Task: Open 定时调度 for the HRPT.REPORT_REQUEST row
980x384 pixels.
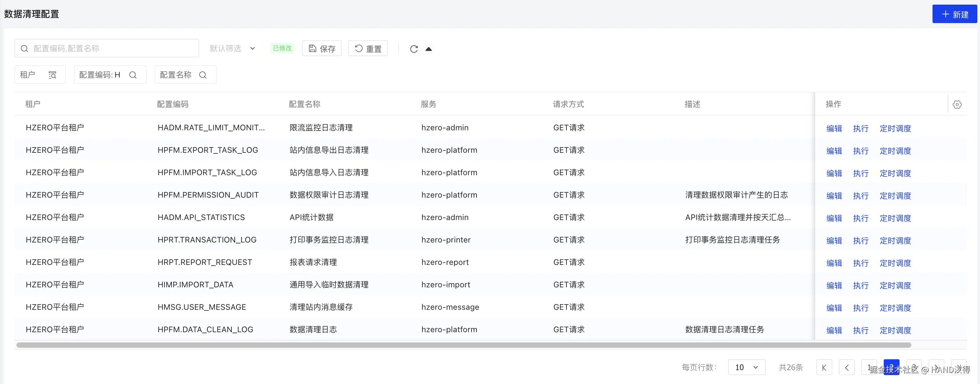Action: click(x=895, y=263)
